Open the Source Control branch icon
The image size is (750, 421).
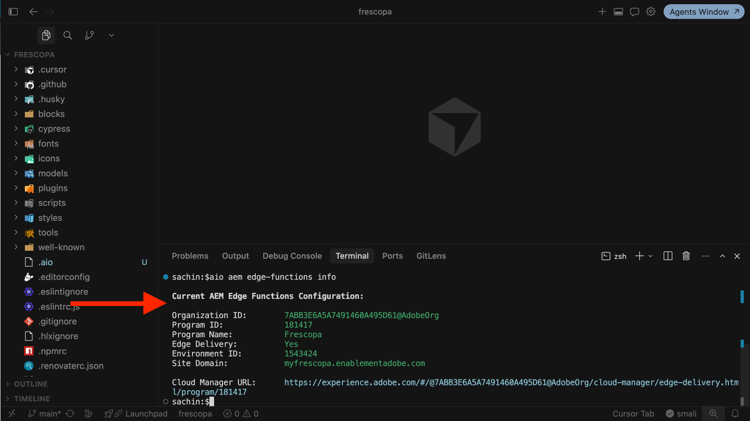89,35
